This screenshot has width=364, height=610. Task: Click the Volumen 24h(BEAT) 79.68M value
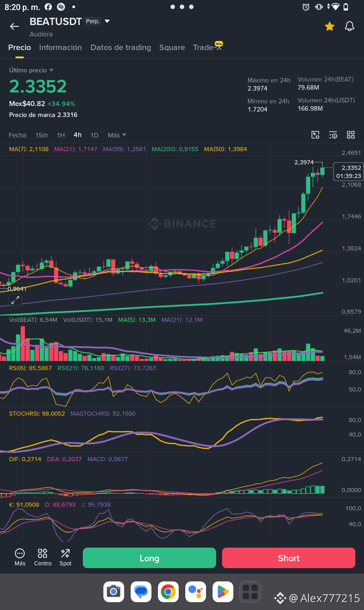(308, 87)
